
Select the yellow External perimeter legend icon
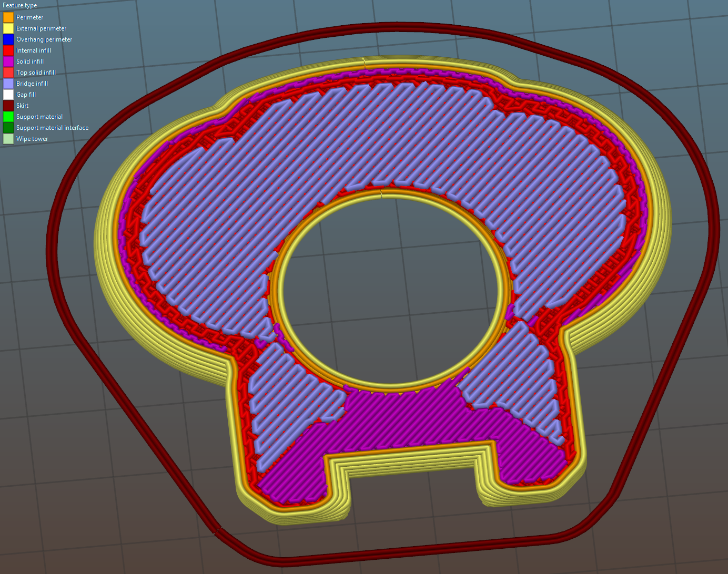coord(8,28)
